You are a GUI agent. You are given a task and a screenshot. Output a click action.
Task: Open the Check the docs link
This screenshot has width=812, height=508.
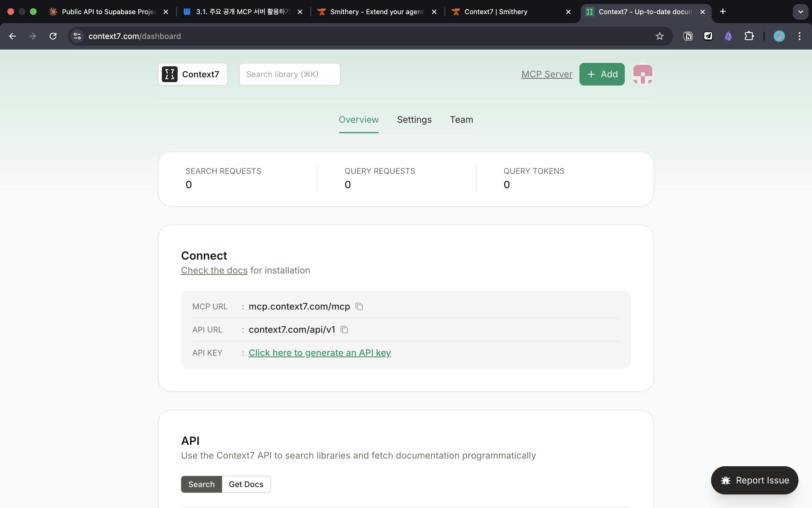pos(214,270)
